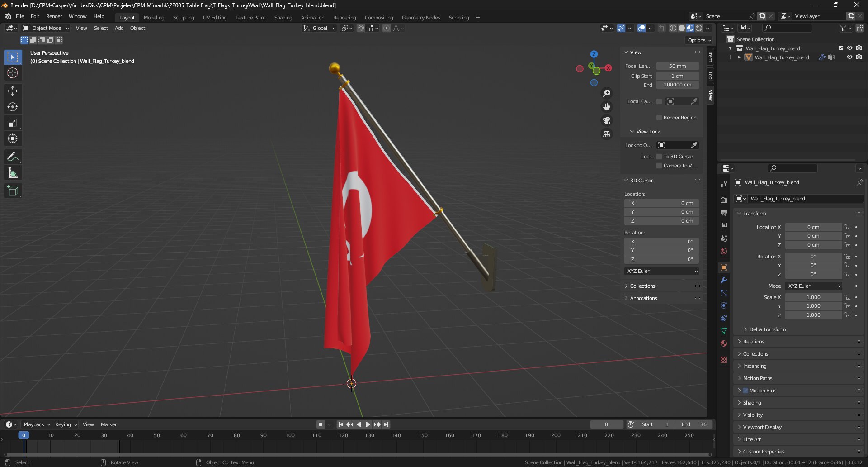The width and height of the screenshot is (868, 467).
Task: Hide Wall_Flag_Turkey_blend collection in viewport
Action: click(849, 48)
